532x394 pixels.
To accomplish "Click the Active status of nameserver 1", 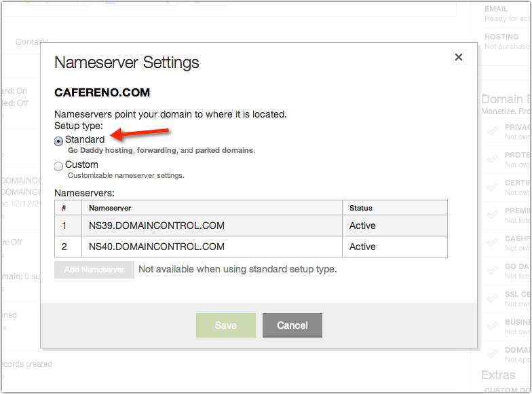I will tap(362, 226).
